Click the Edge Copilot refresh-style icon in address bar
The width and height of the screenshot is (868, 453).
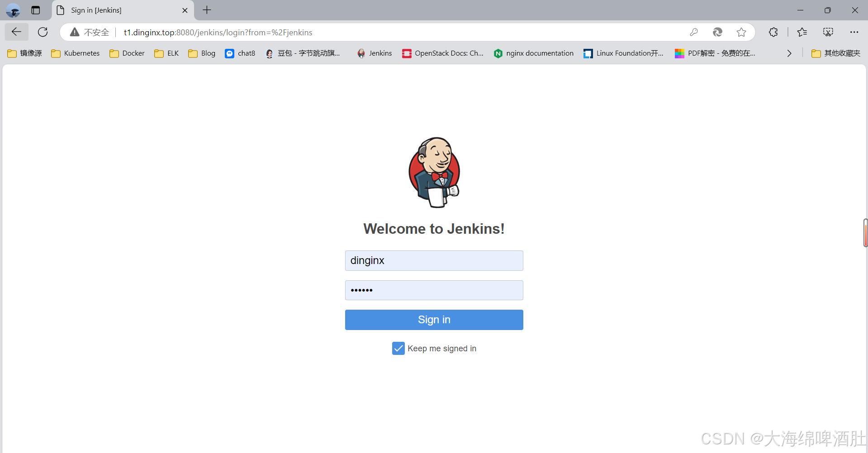[717, 32]
